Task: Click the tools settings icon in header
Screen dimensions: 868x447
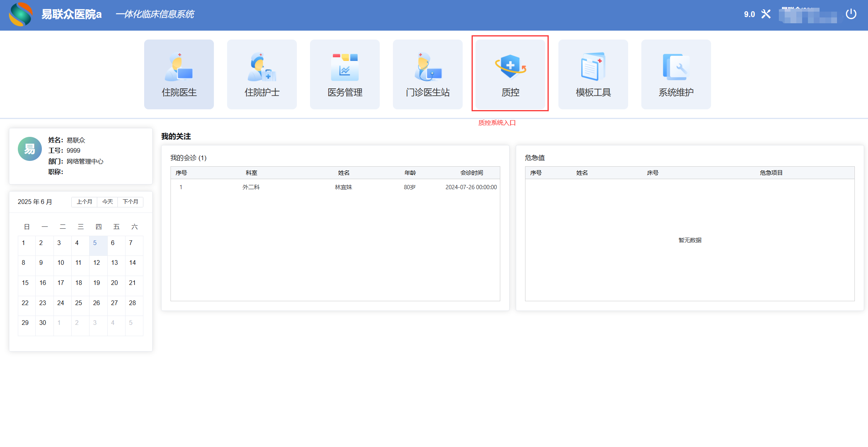Action: [x=766, y=14]
